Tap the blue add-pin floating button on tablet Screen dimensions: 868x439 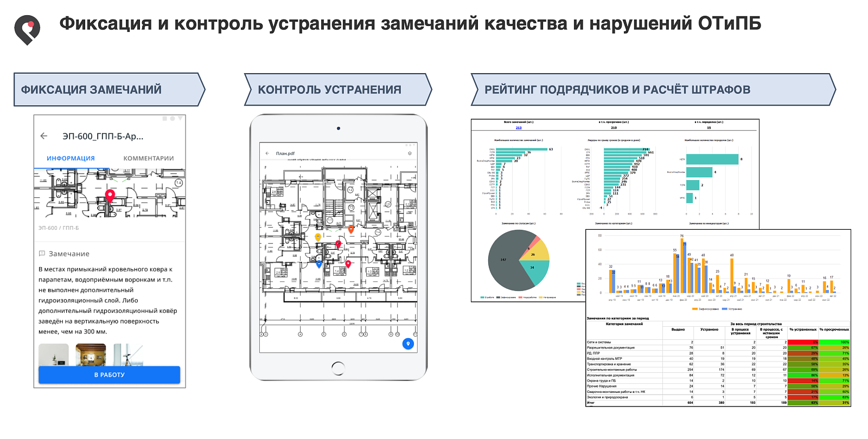point(408,344)
